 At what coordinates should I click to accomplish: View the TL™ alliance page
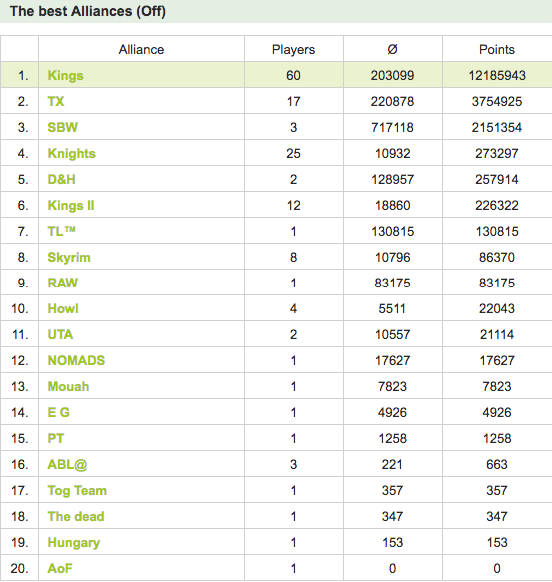coord(61,231)
